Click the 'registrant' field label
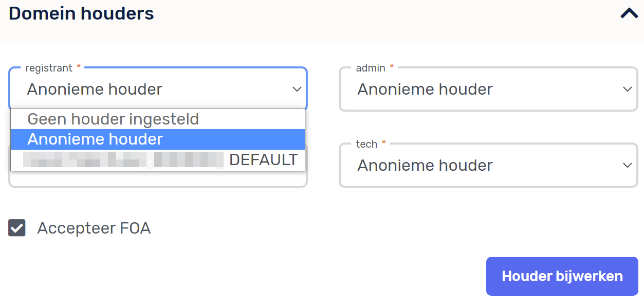 tap(49, 68)
